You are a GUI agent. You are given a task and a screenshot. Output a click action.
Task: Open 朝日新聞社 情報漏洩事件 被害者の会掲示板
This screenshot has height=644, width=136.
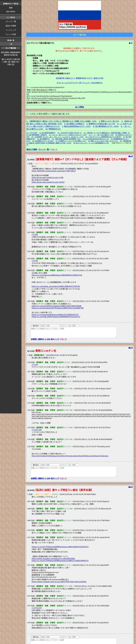(x=11, y=54)
